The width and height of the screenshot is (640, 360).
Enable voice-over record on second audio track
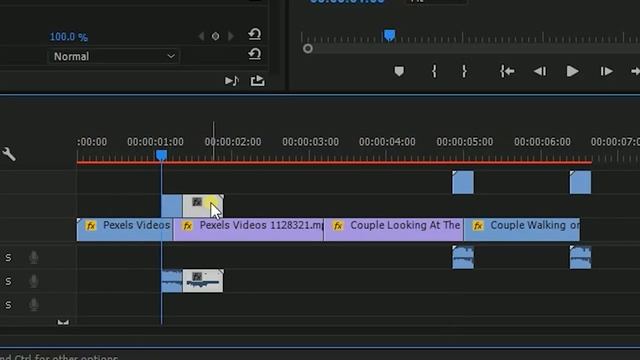(34, 281)
